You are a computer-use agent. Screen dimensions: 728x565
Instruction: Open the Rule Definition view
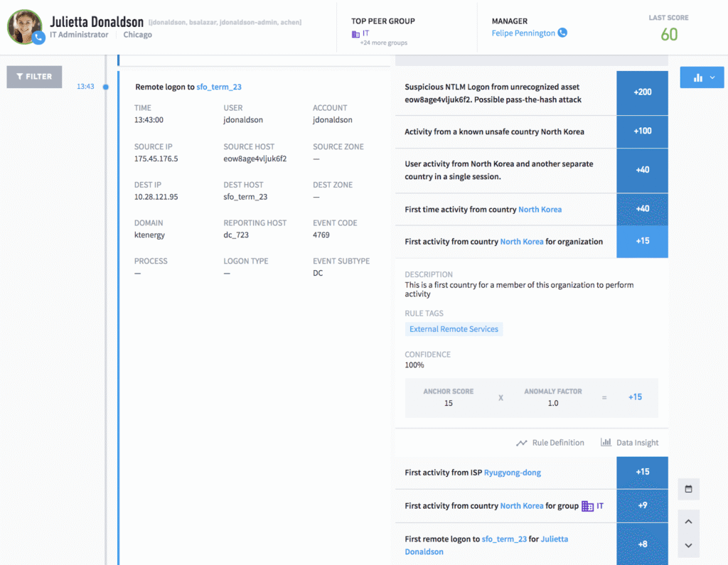[550, 443]
